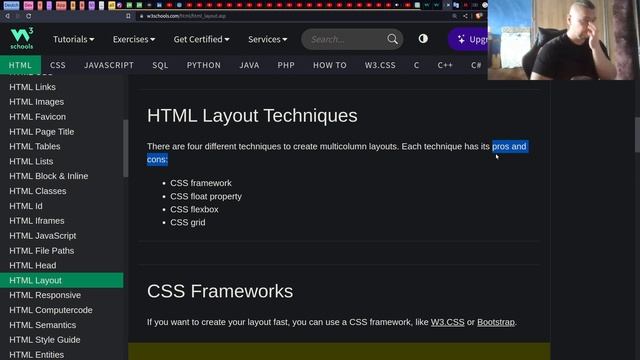This screenshot has width=640, height=360.
Task: Click the browser back arrow
Action: pos(7,16)
